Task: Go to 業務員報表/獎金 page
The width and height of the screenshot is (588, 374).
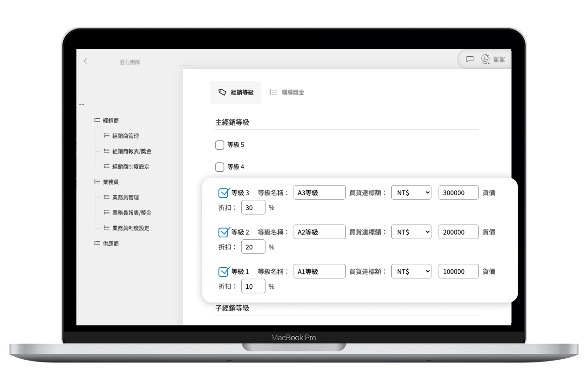Action: (132, 213)
